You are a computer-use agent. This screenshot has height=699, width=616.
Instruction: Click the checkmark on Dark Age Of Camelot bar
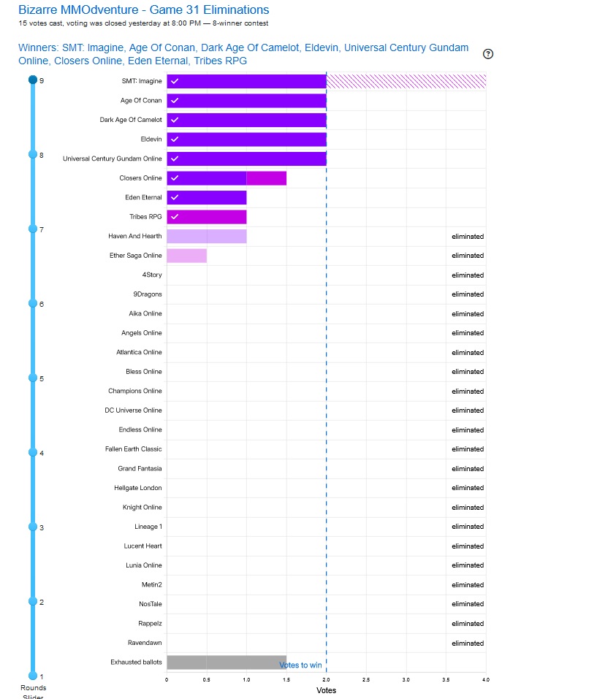coord(175,120)
